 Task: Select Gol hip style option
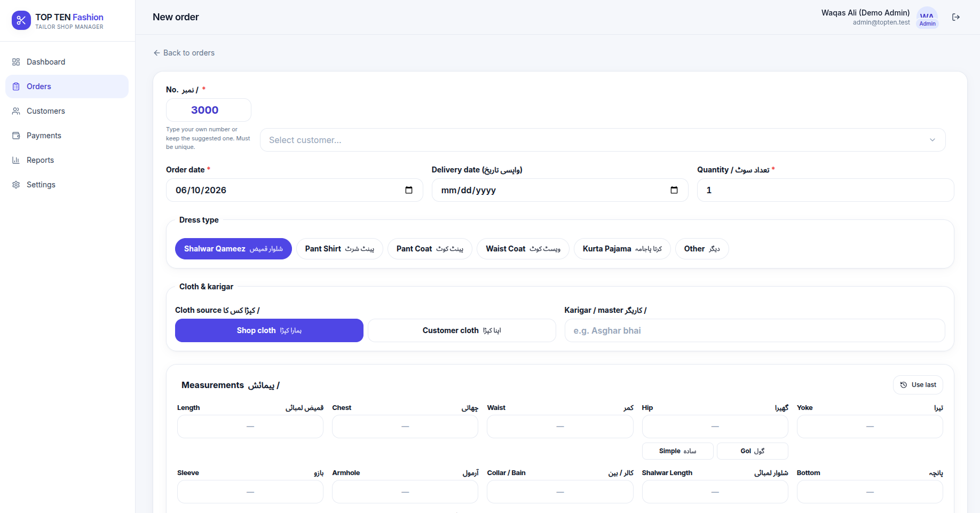(x=753, y=451)
